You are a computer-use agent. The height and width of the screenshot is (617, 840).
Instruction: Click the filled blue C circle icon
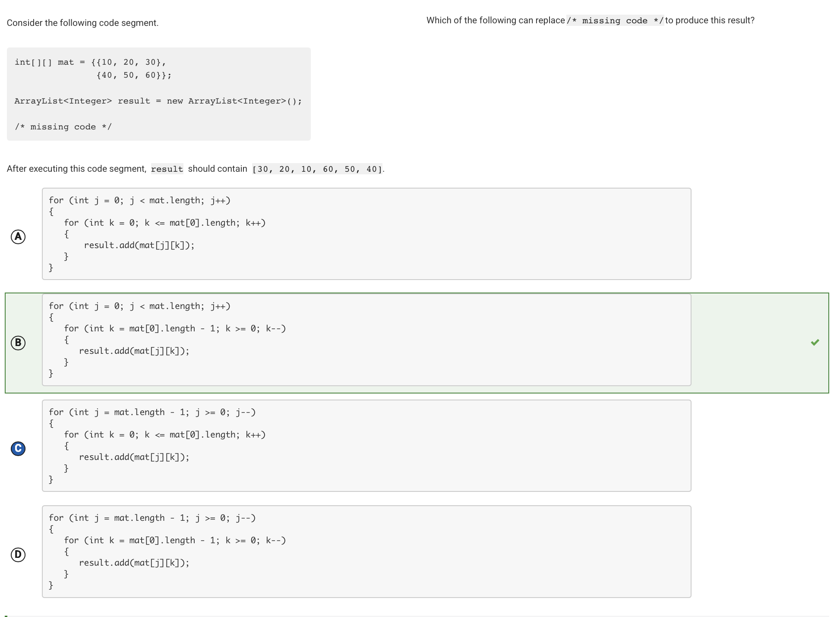(18, 448)
